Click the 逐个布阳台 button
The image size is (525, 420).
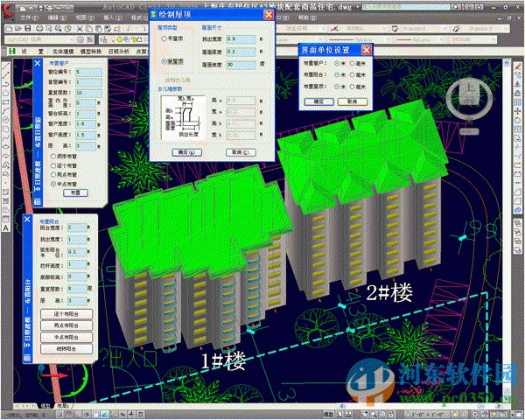click(66, 314)
